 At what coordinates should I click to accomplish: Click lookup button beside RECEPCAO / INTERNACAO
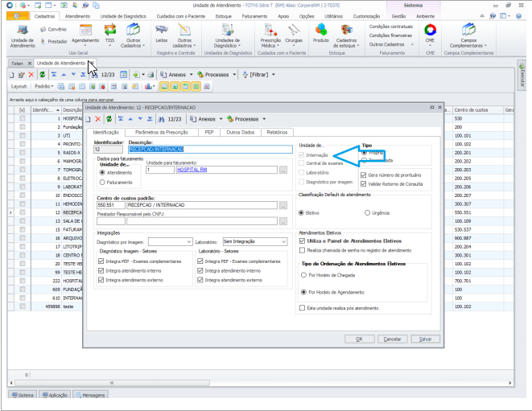pyautogui.click(x=283, y=205)
